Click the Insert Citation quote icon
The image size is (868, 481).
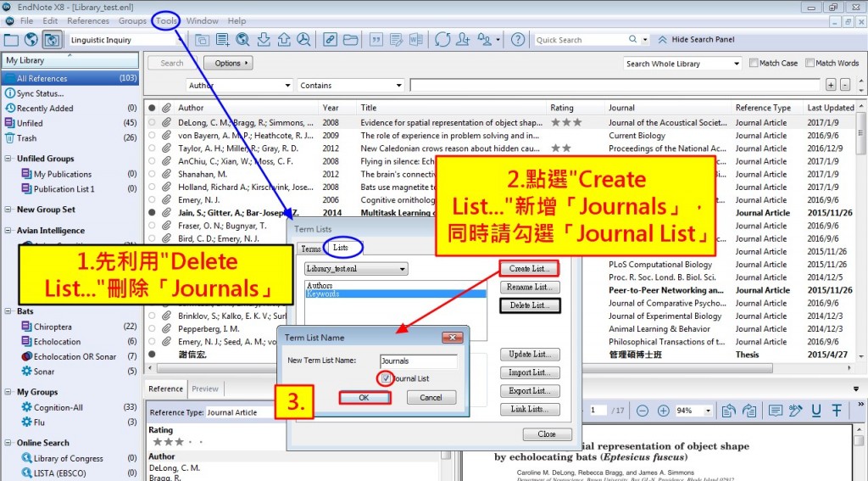point(376,40)
